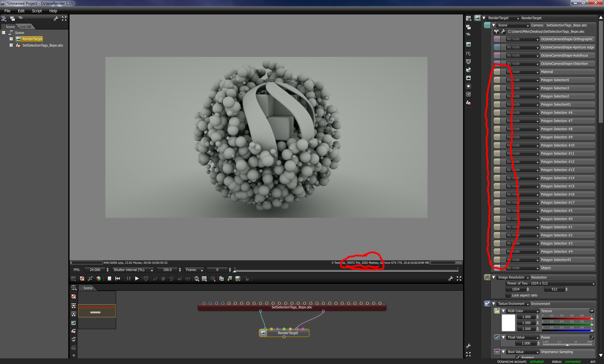Click the camera icon in the right sidebar

coord(468,53)
